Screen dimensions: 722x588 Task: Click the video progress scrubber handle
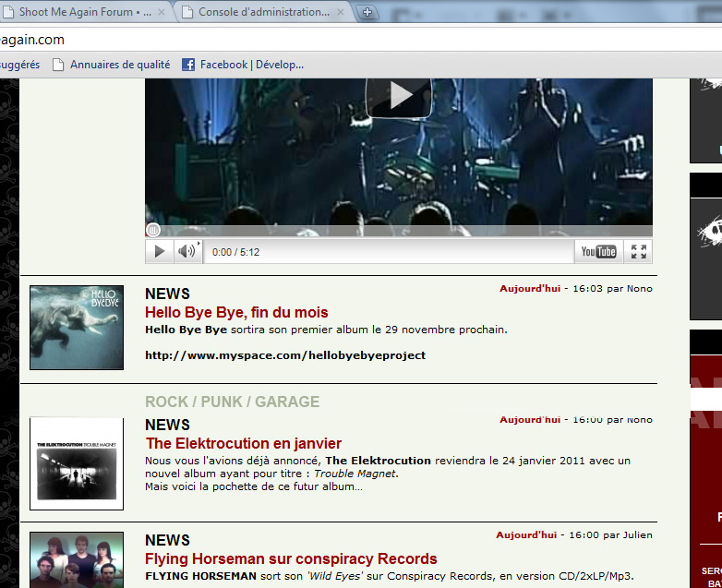click(153, 229)
